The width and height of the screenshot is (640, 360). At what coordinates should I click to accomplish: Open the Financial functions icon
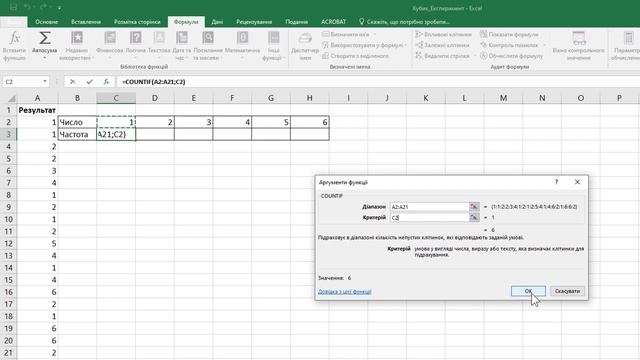(110, 38)
